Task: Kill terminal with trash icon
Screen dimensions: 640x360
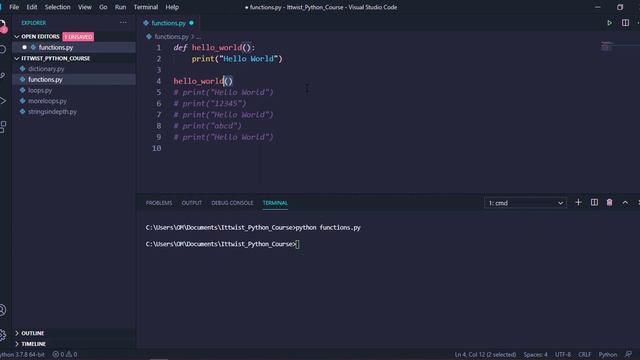Action: (609, 202)
